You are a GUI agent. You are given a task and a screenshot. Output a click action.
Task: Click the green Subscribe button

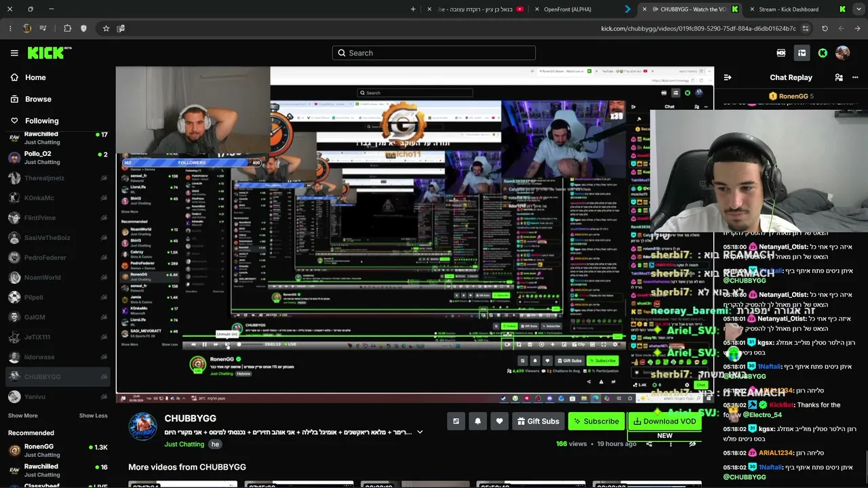596,421
